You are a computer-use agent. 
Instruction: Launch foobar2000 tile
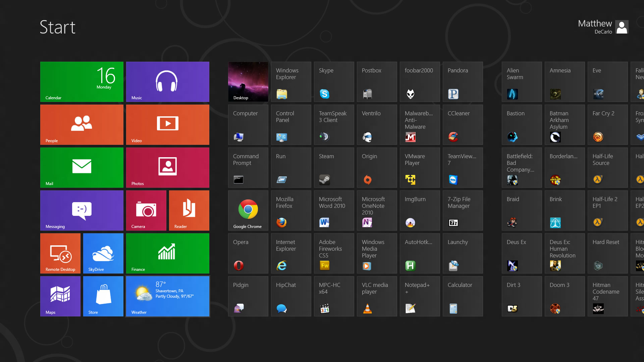420,82
